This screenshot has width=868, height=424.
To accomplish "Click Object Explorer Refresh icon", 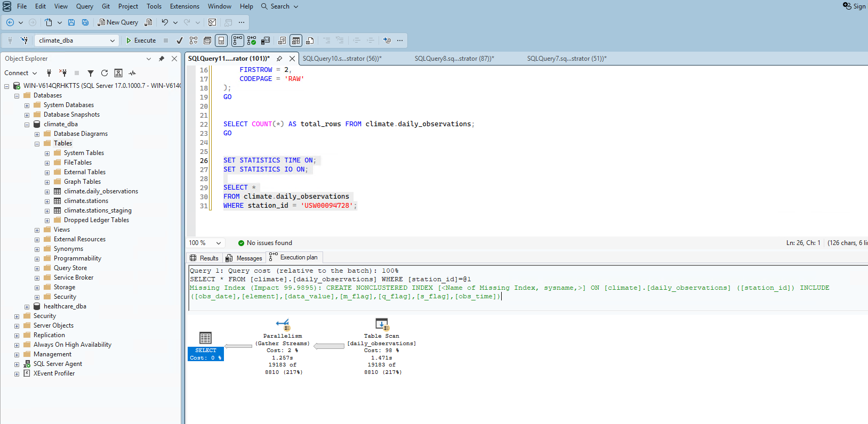I will [105, 73].
